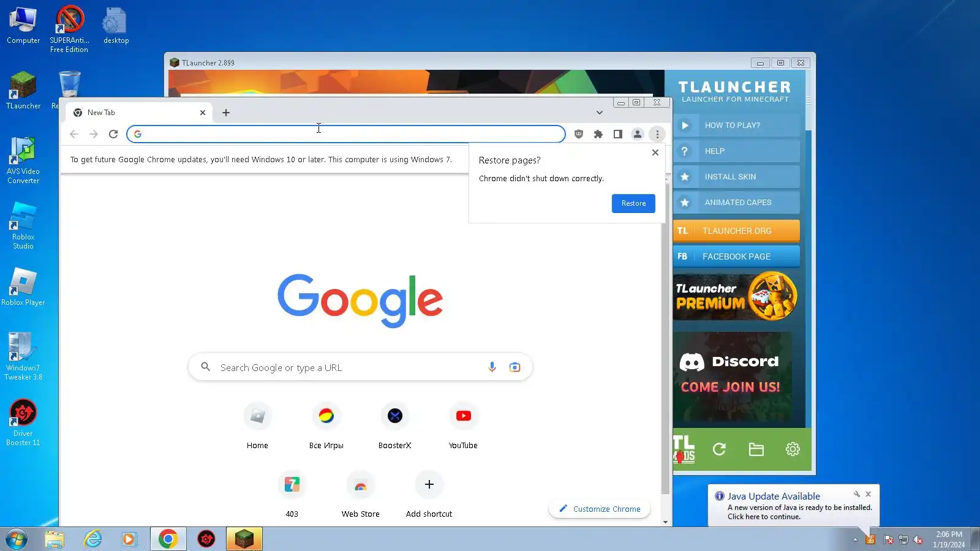Open the Web Store shortcut

point(361,495)
